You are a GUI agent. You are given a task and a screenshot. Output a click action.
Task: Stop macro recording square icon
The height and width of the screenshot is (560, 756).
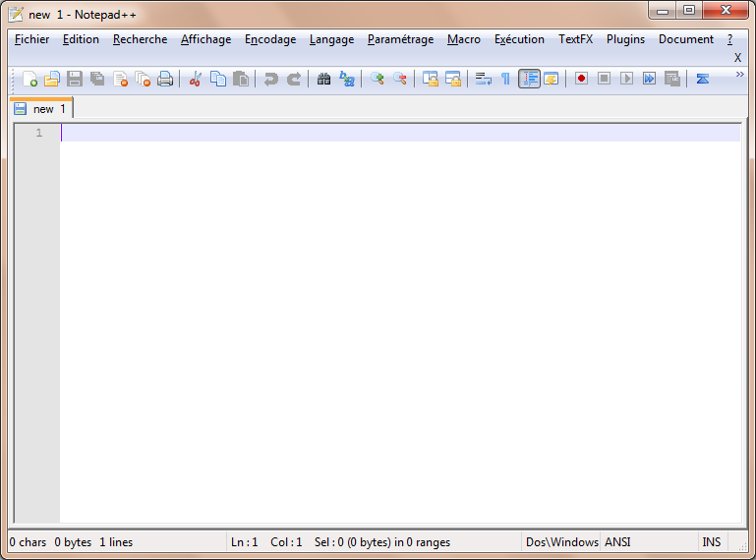click(x=605, y=79)
